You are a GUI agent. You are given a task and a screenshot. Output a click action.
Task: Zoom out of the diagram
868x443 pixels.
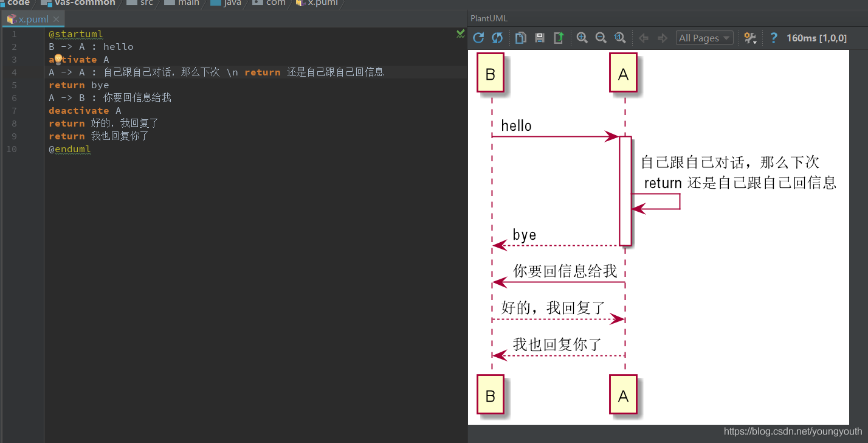point(601,38)
